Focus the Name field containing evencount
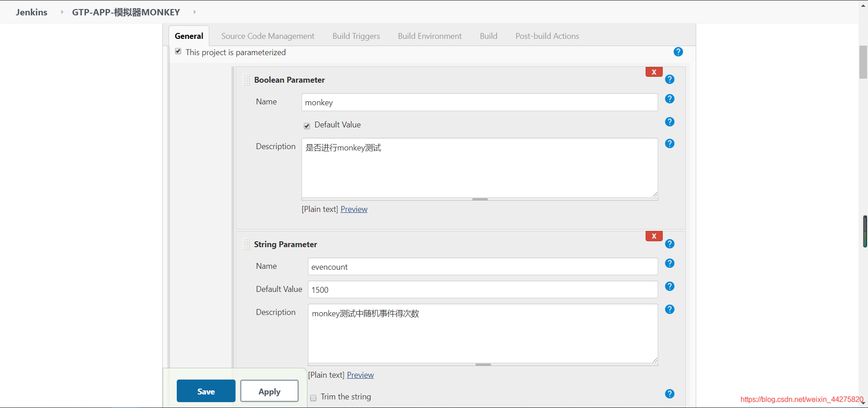868x408 pixels. point(483,267)
